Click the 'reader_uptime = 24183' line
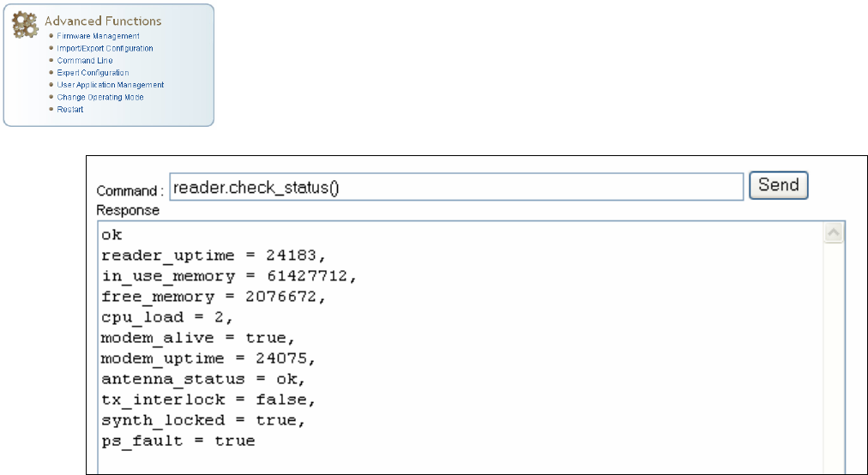 click(x=214, y=256)
